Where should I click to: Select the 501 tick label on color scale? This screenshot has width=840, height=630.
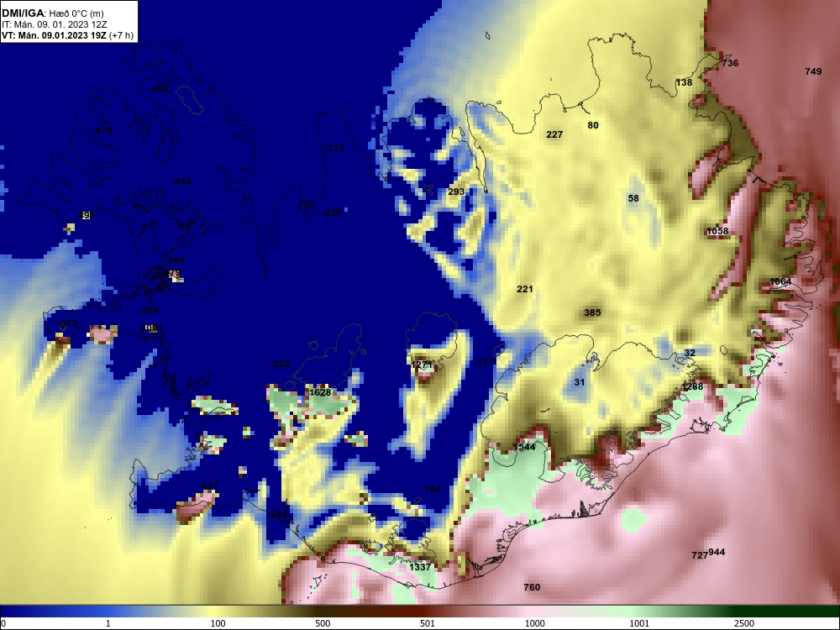click(428, 623)
